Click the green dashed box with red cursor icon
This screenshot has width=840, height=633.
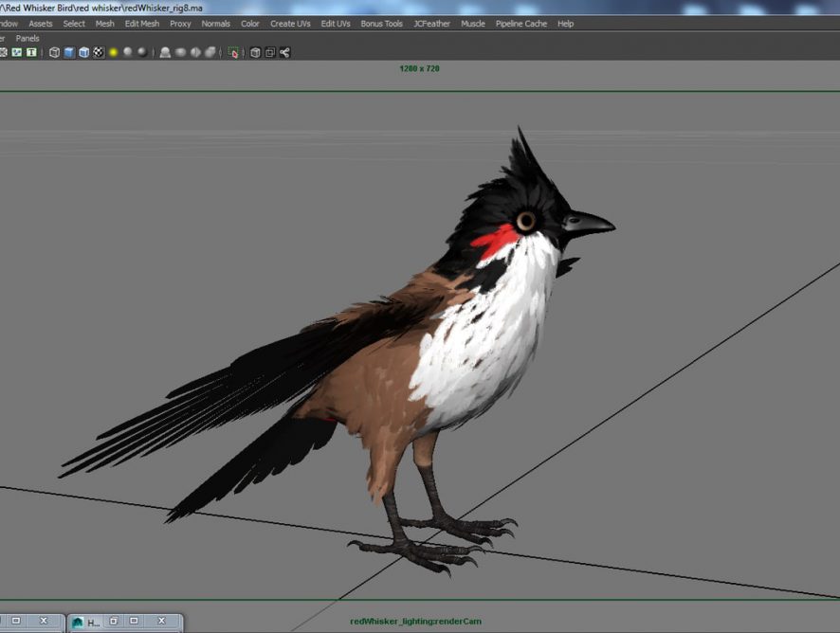(x=234, y=53)
